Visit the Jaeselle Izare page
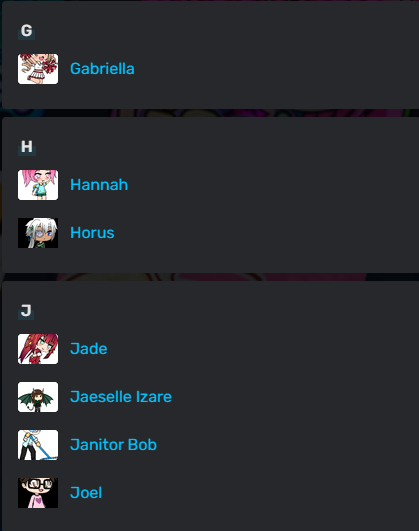 pyautogui.click(x=121, y=397)
